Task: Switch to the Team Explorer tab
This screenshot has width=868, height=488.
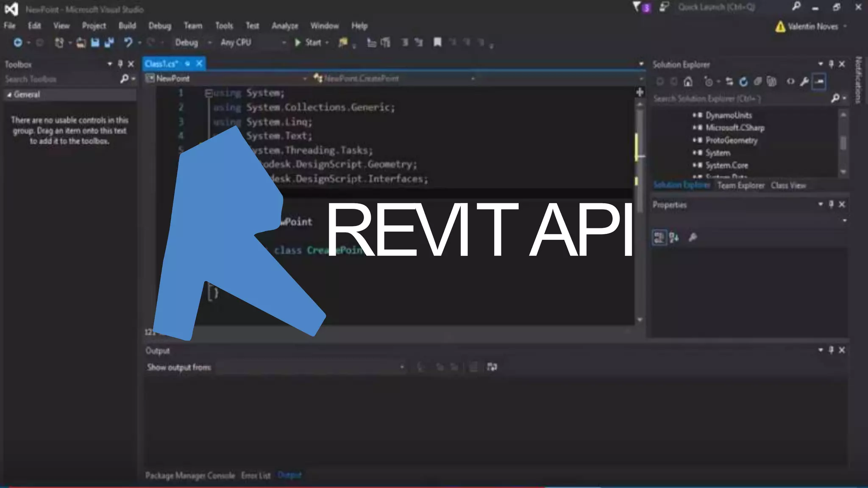Action: click(x=740, y=186)
